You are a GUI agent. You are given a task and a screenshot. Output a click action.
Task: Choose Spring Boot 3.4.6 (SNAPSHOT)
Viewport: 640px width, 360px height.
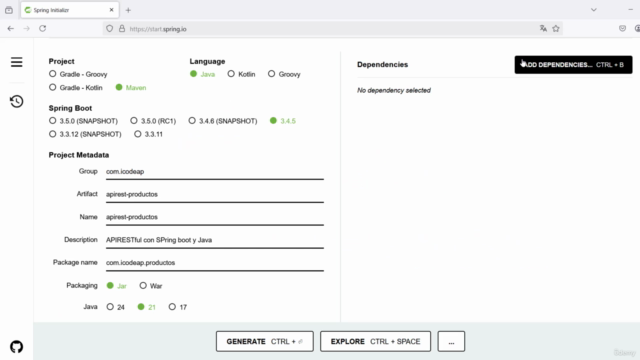point(223,121)
